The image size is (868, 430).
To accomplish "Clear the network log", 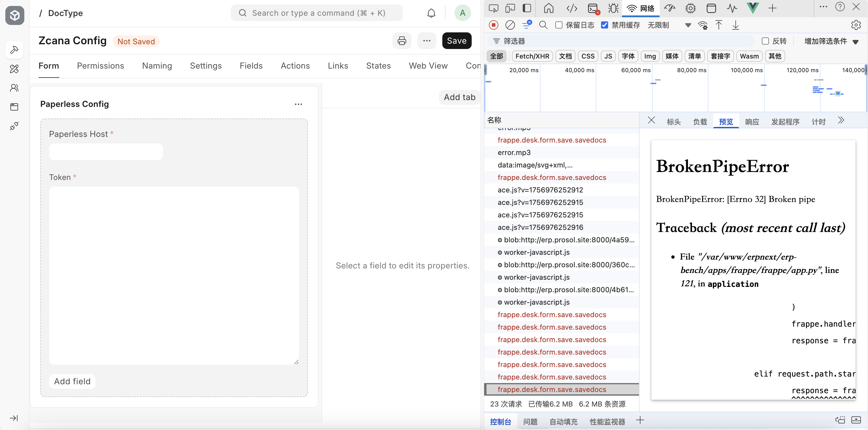I will [x=510, y=25].
